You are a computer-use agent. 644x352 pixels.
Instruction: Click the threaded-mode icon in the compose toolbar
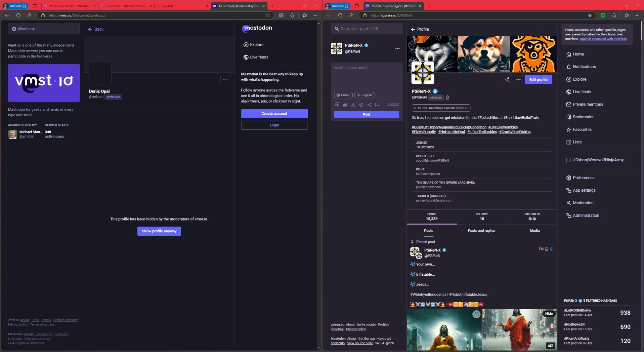(x=377, y=104)
